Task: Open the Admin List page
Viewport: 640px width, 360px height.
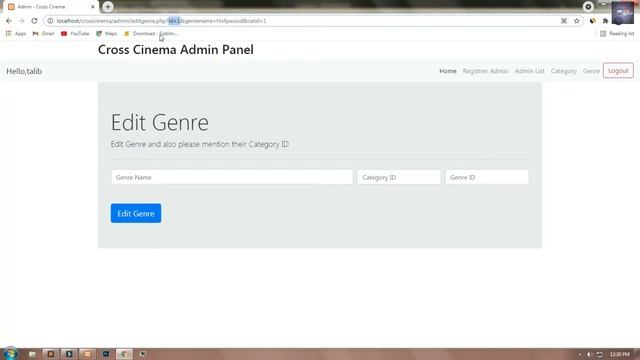Action: tap(529, 71)
